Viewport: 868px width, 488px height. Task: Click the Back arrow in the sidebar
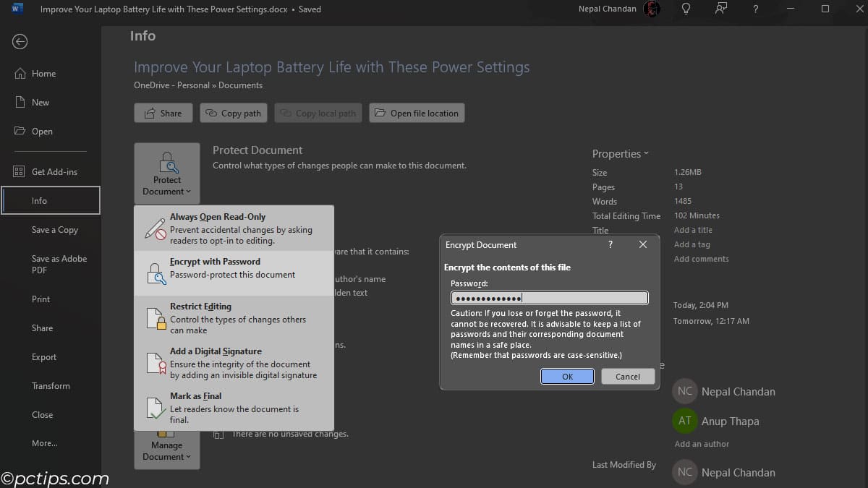21,42
